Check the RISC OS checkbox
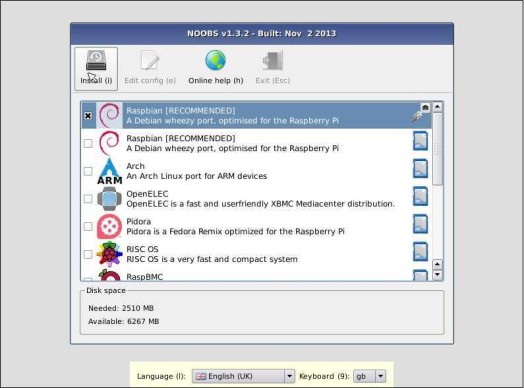 tap(88, 254)
